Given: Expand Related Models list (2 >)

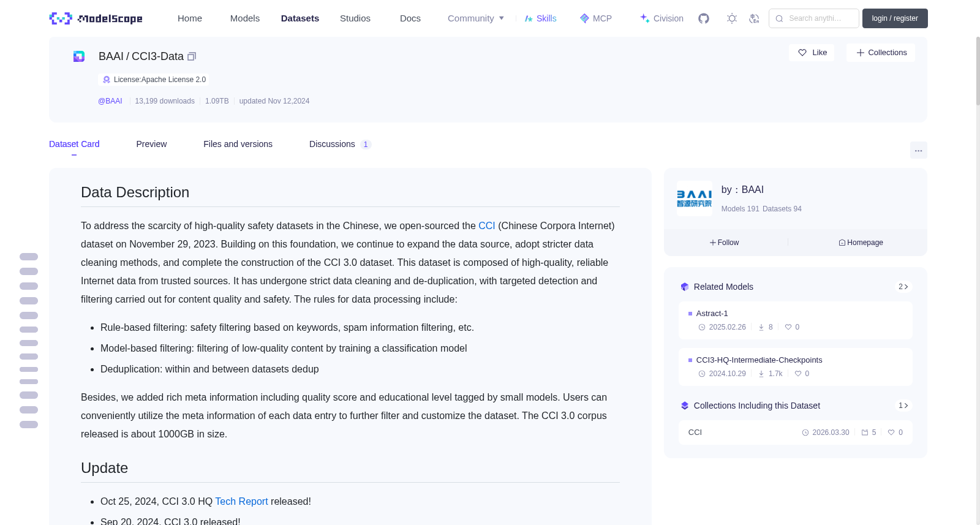Looking at the screenshot, I should point(903,287).
